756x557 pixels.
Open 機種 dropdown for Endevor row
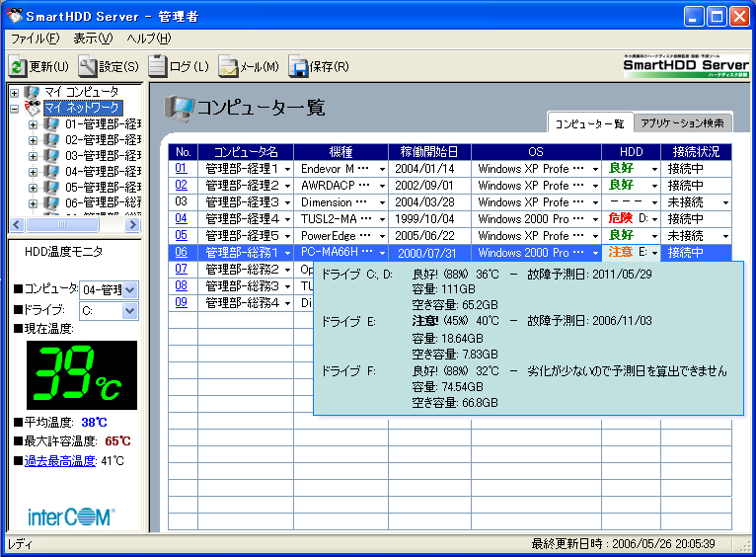[x=382, y=169]
